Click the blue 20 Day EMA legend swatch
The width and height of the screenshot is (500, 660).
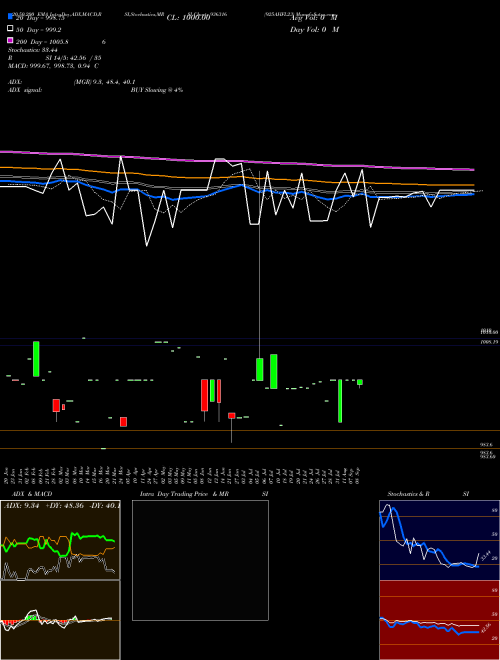pyautogui.click(x=11, y=16)
